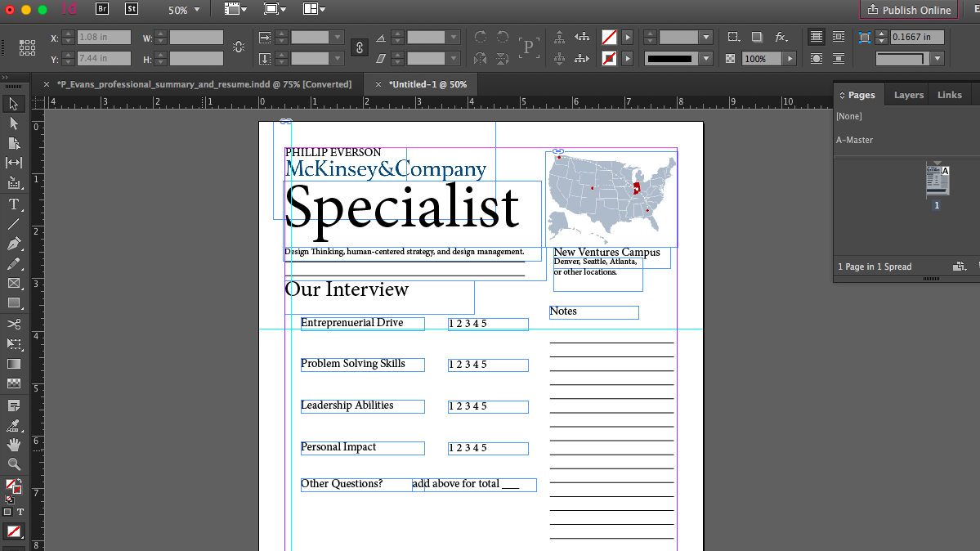Expand the opacity 100% slider arrow
The image size is (980, 551).
(x=790, y=58)
